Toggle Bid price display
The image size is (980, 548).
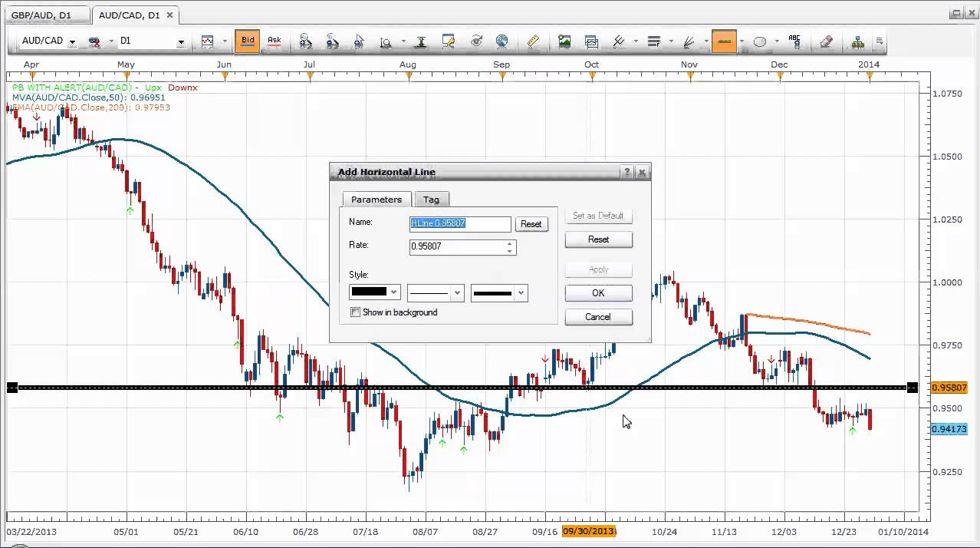pos(248,41)
